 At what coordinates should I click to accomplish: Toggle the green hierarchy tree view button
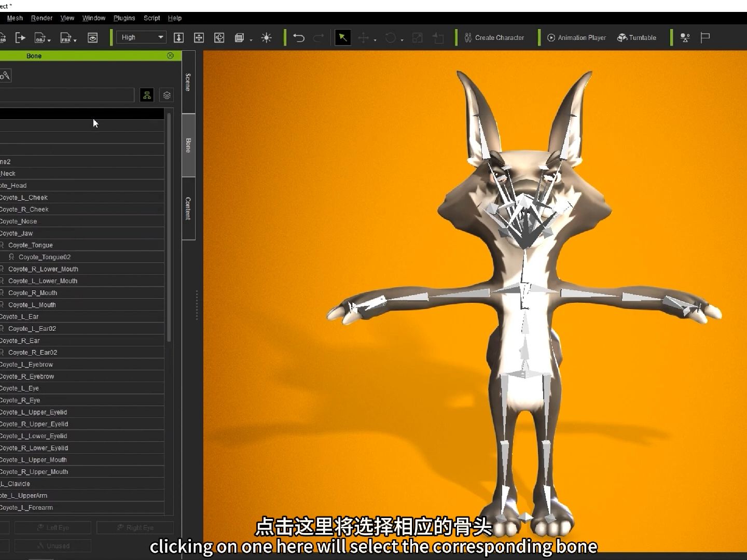tap(147, 95)
